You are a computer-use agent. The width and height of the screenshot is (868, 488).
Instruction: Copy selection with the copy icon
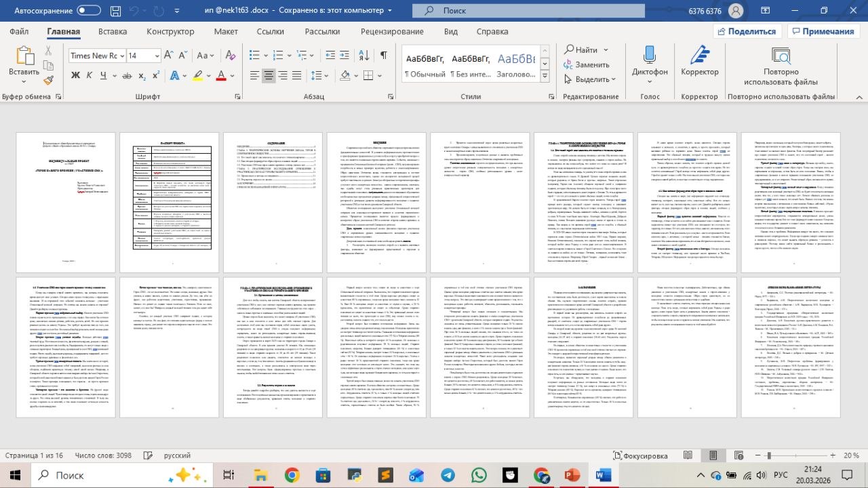[x=49, y=65]
